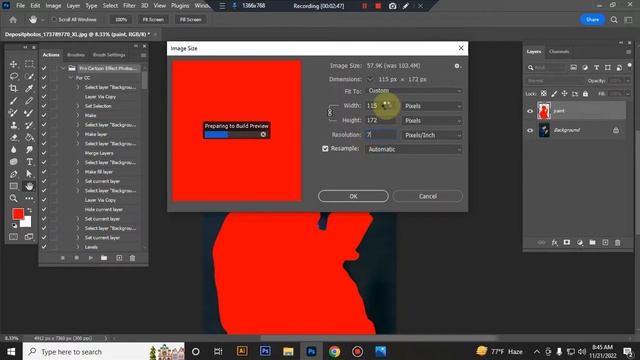Open Height units Pixels dropdown

[432, 121]
